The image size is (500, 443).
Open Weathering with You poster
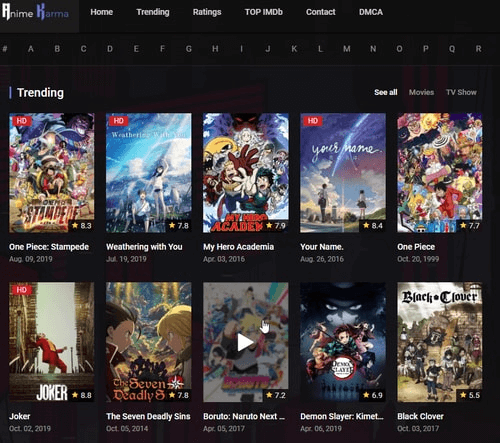point(149,173)
